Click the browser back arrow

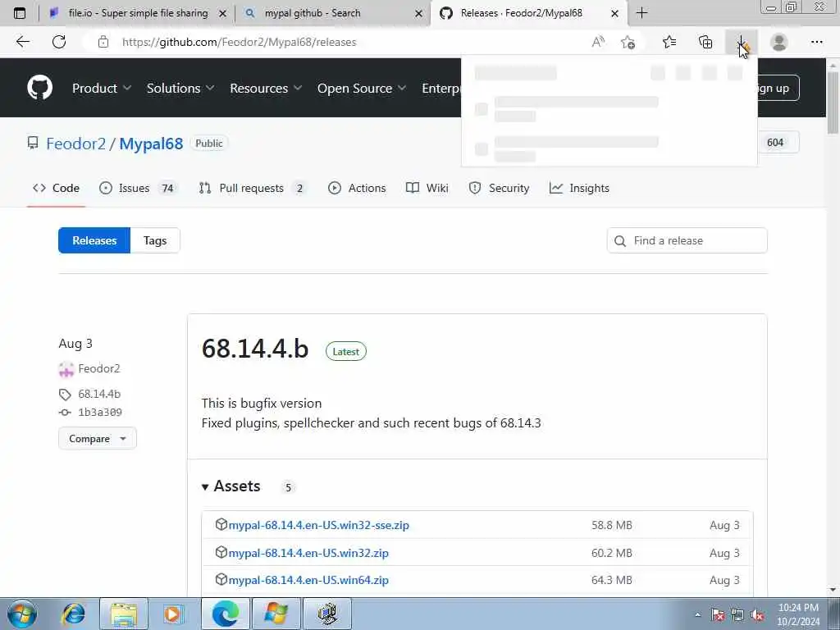[x=22, y=42]
